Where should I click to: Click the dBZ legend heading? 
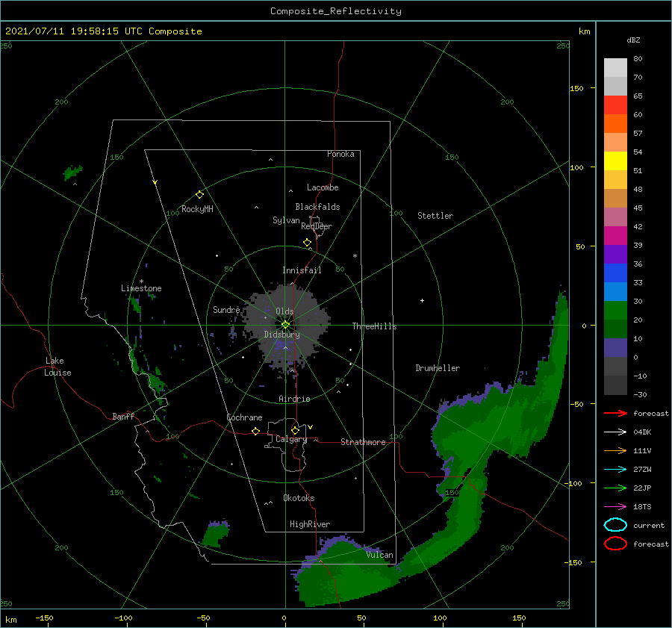(x=633, y=40)
